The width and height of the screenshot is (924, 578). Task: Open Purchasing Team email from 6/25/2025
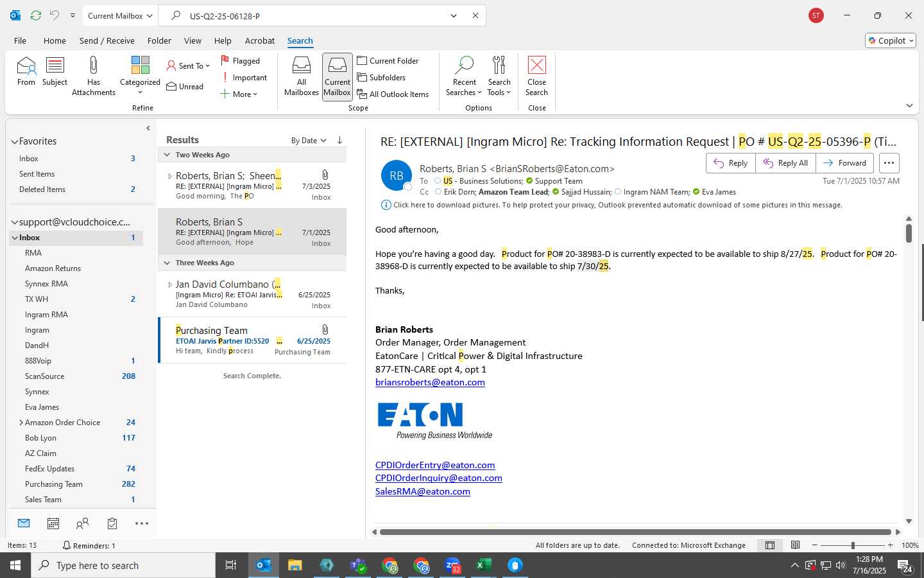click(x=252, y=340)
